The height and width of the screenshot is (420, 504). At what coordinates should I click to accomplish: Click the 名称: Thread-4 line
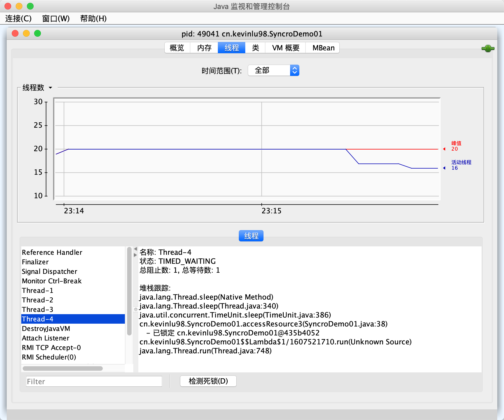tap(165, 252)
